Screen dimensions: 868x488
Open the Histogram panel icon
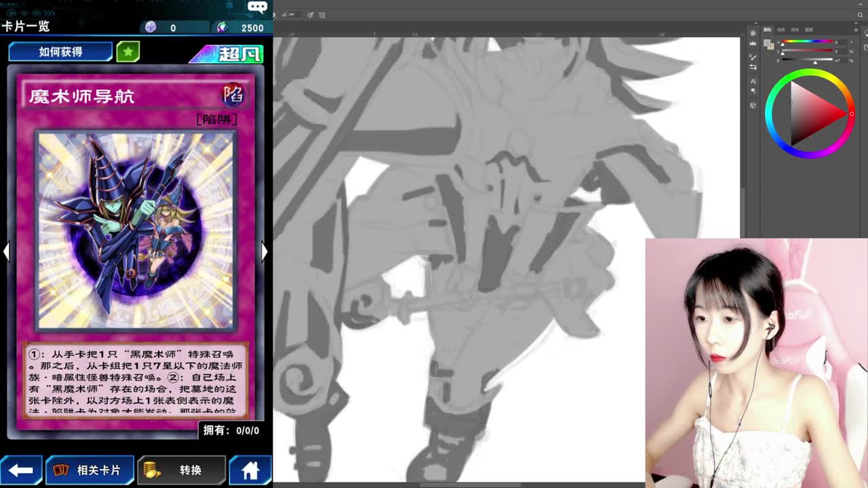coord(753,43)
